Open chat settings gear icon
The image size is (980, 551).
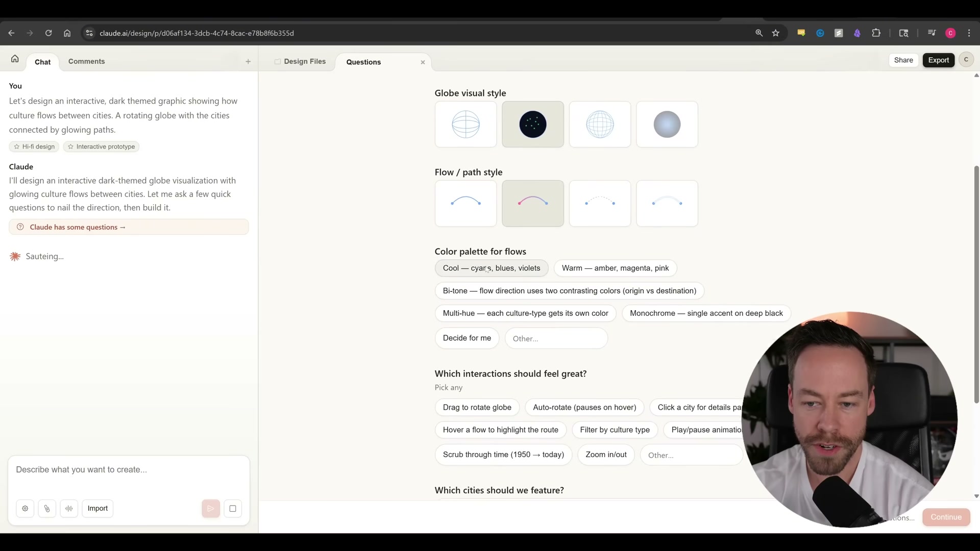pyautogui.click(x=25, y=508)
